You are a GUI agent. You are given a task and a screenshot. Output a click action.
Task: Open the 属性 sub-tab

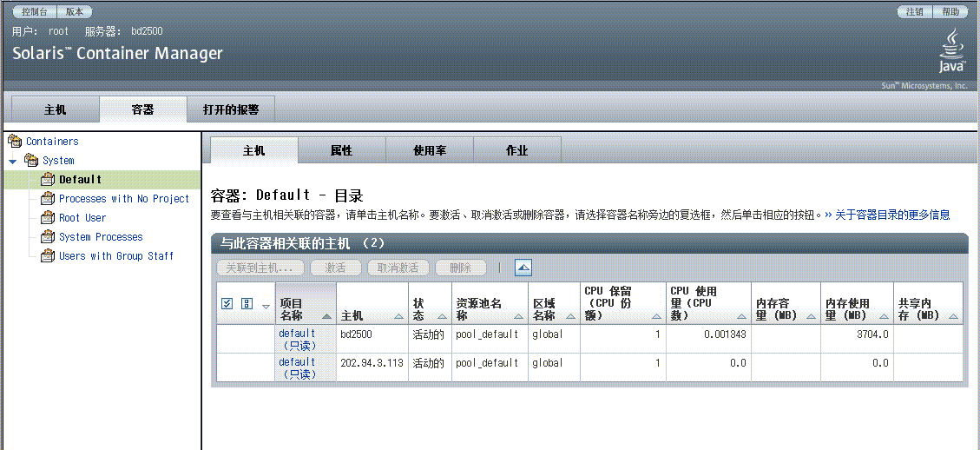(341, 151)
